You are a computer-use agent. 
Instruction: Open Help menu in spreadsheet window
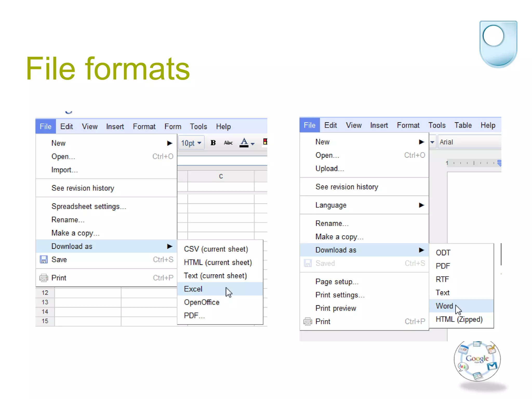[223, 127]
